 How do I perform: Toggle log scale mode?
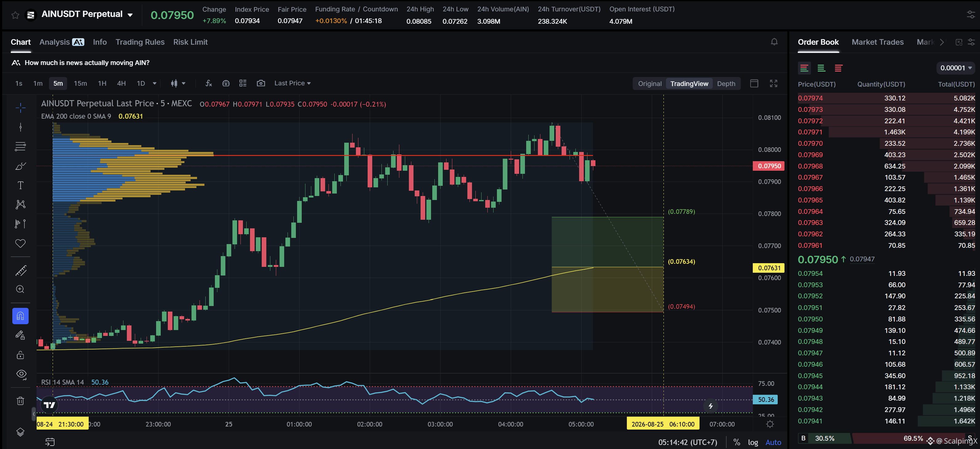tap(753, 442)
